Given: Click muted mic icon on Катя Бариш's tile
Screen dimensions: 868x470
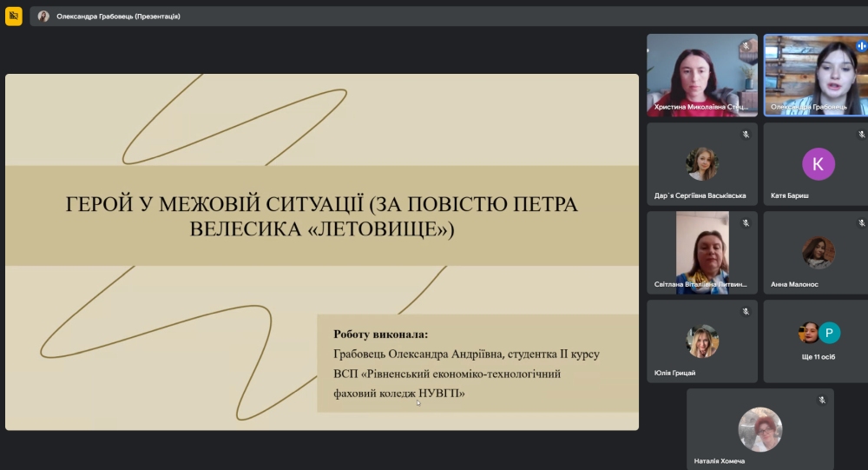Looking at the screenshot, I should pos(861,135).
